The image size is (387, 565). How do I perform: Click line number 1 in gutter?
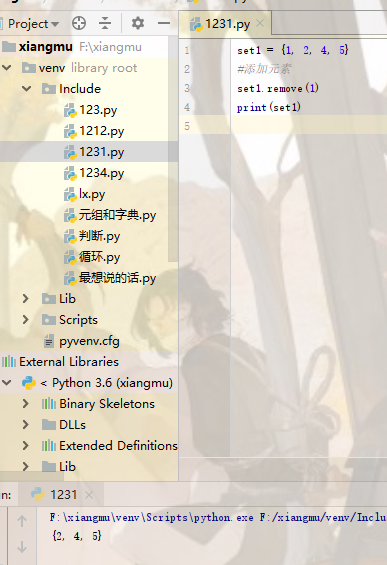pos(187,50)
